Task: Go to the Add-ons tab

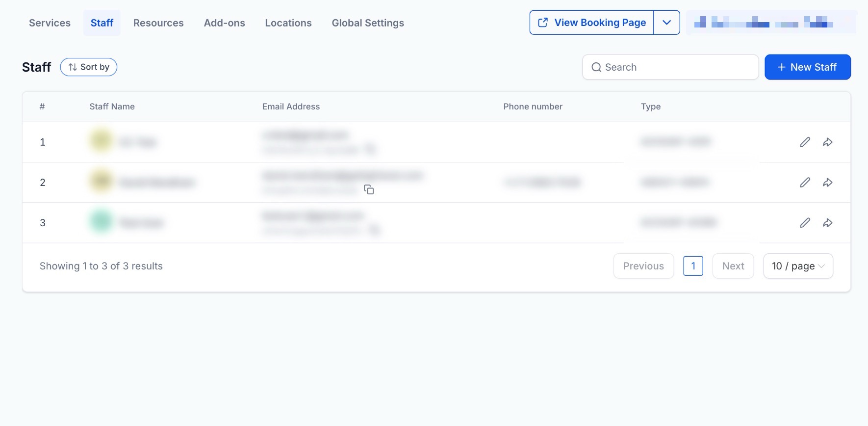Action: (x=224, y=23)
